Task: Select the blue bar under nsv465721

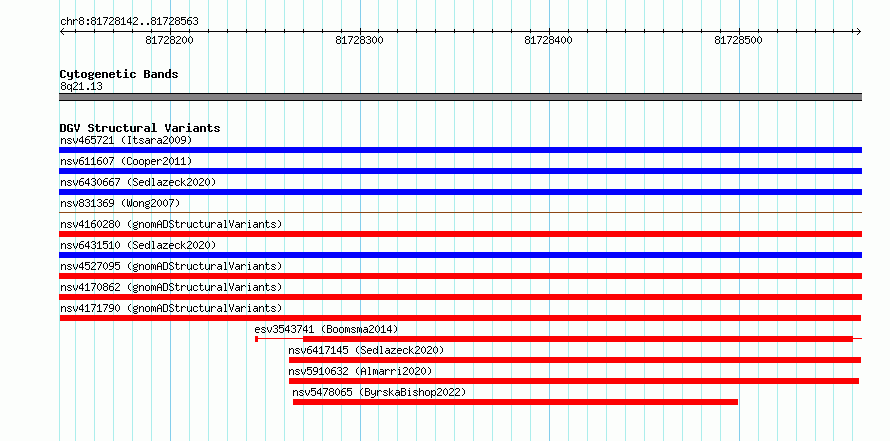Action: (x=460, y=150)
